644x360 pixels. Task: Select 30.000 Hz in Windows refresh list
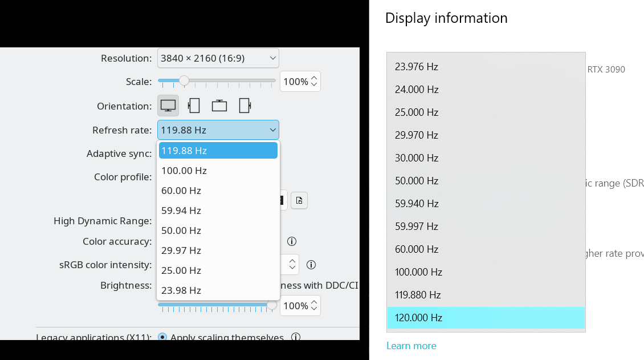point(486,158)
